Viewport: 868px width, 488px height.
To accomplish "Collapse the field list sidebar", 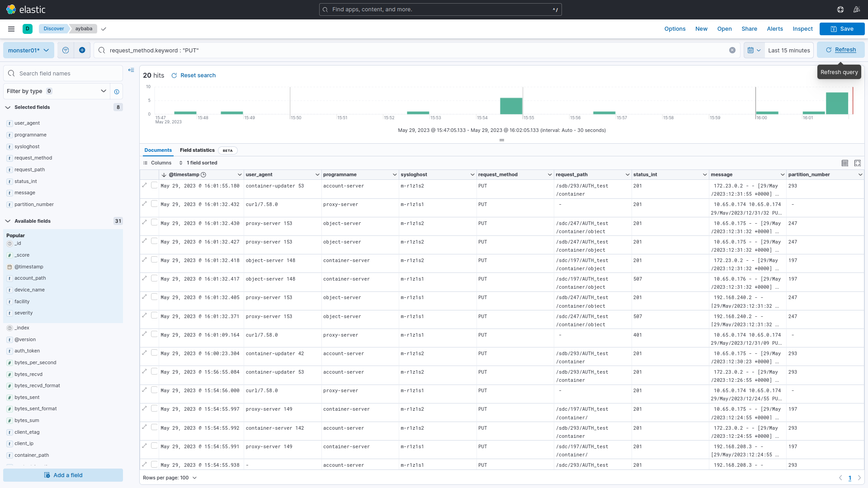I will click(x=131, y=70).
